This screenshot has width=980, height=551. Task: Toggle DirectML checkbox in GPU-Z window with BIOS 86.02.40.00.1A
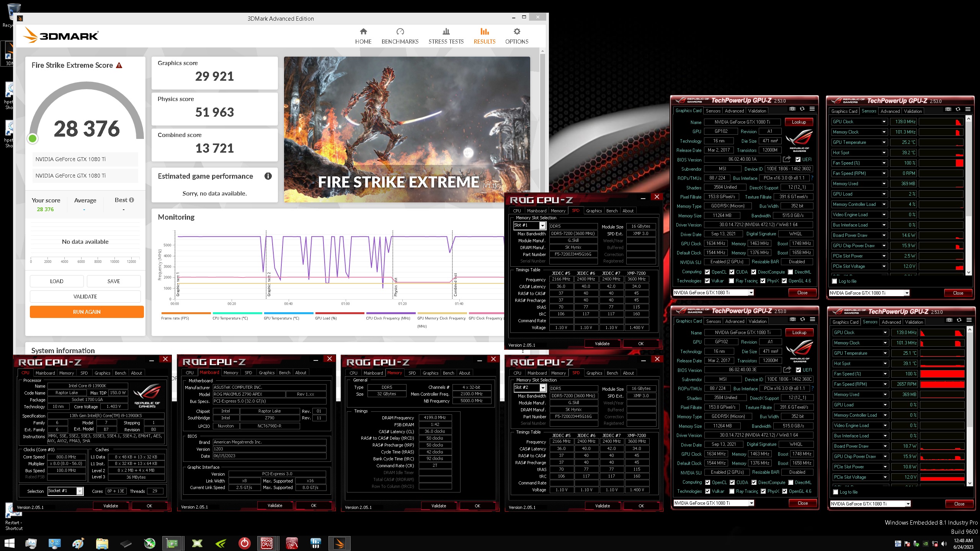pyautogui.click(x=791, y=272)
